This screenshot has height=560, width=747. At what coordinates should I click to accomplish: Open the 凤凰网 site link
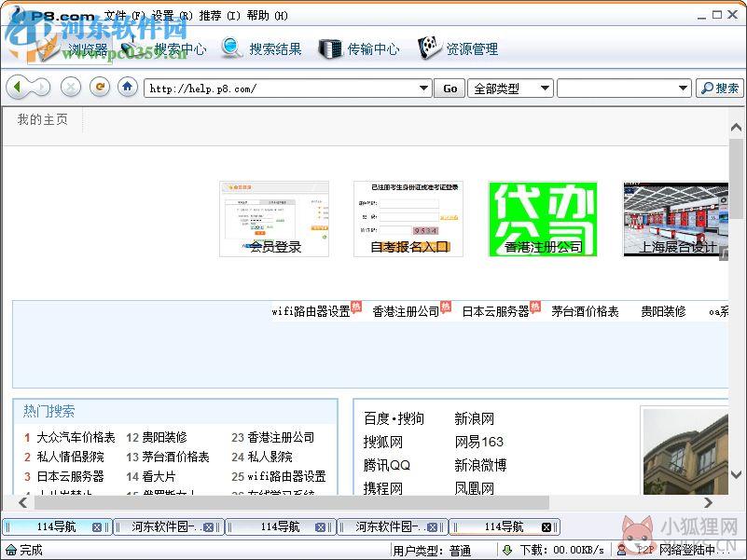click(474, 488)
